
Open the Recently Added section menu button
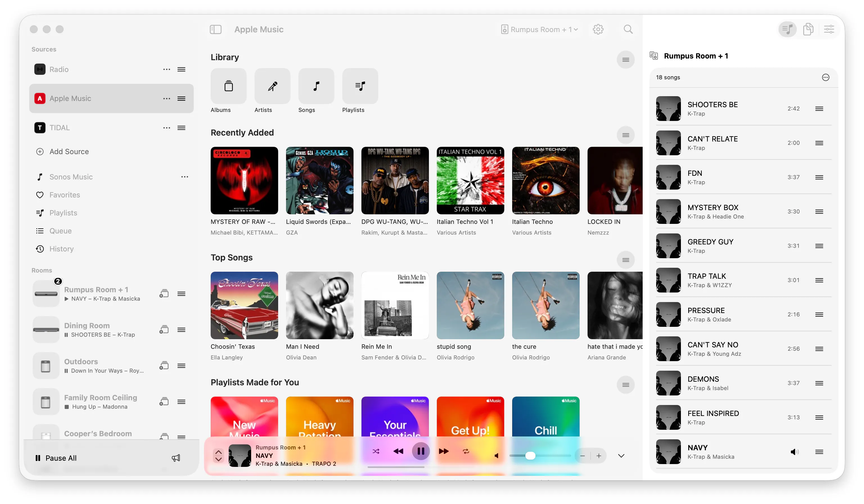tap(625, 135)
